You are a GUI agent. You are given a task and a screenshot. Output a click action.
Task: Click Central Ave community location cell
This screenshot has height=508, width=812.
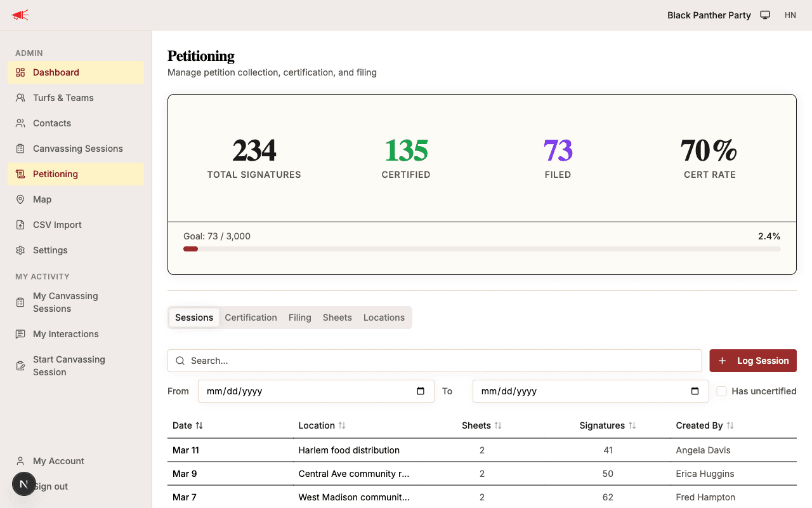pyautogui.click(x=354, y=474)
